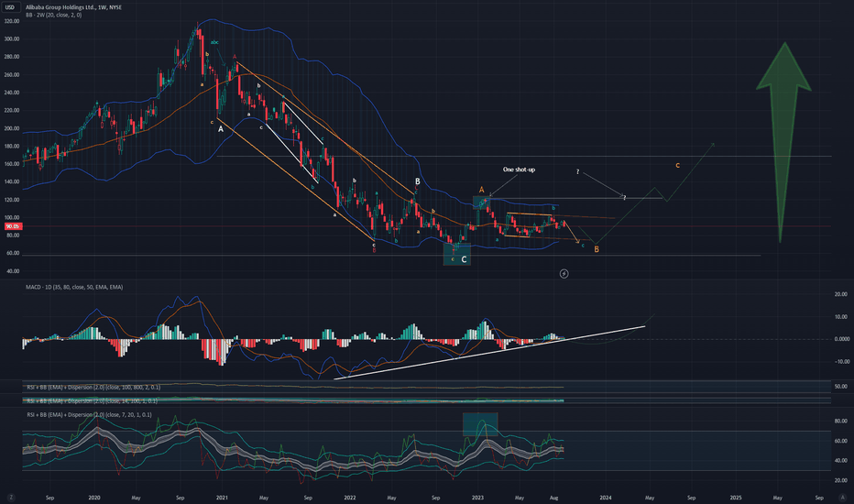Screen dimensions: 854x504
Task: Click the 120.00 price axis label
Action: coord(12,200)
